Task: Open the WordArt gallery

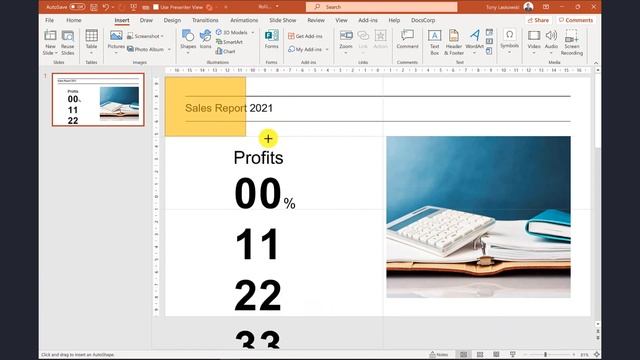Action: click(x=474, y=42)
